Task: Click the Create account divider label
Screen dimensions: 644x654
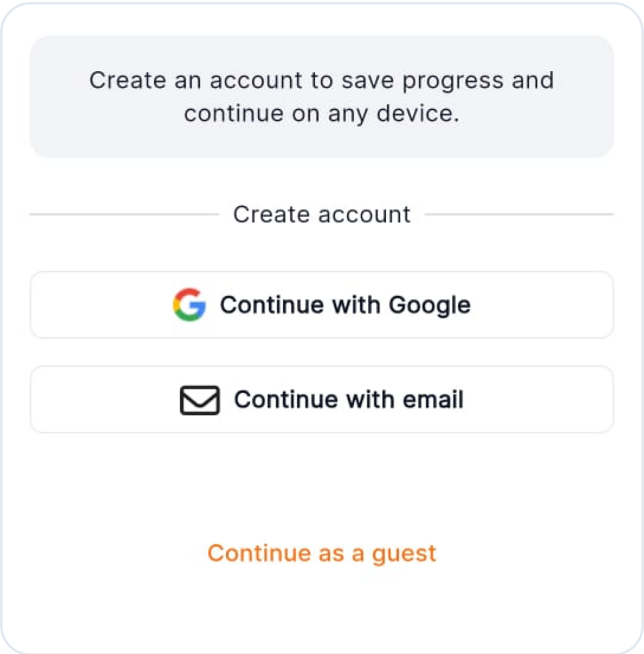Action: tap(321, 215)
